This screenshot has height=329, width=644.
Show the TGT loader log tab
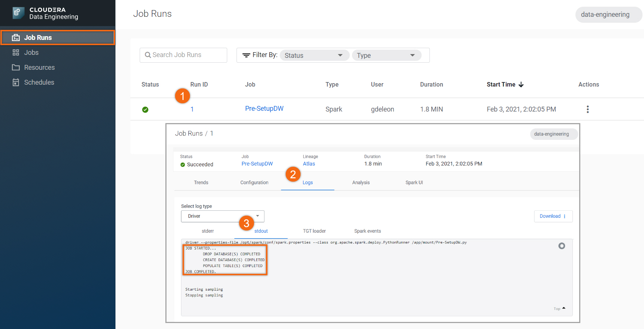[314, 231]
